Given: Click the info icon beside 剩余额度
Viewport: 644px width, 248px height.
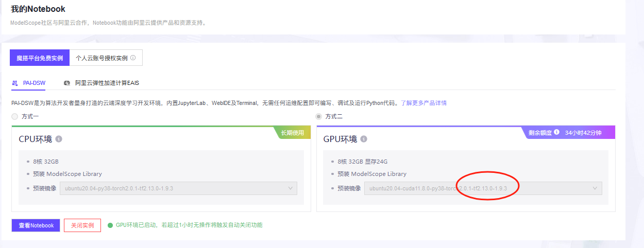Looking at the screenshot, I should [556, 132].
